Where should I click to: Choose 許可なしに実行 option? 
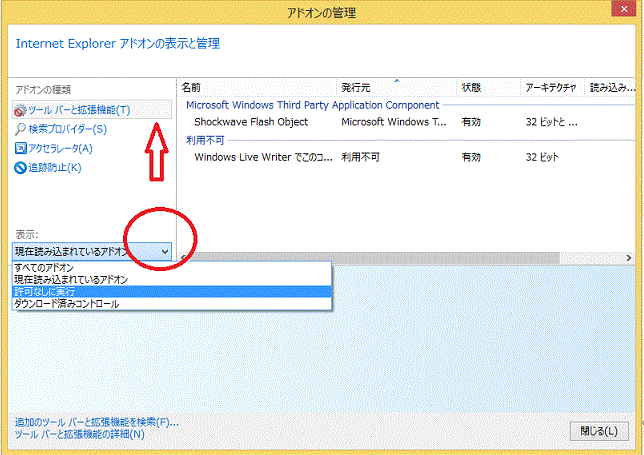pyautogui.click(x=172, y=292)
